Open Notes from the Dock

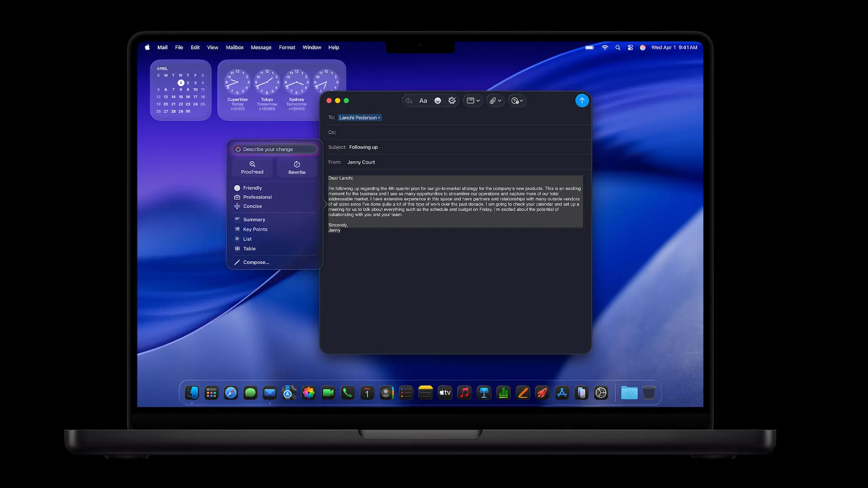(x=425, y=393)
